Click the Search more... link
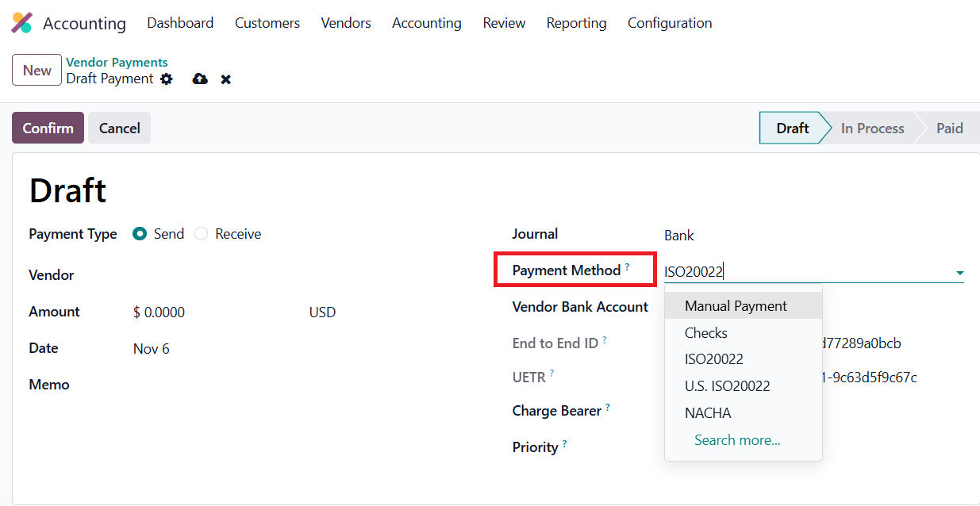The height and width of the screenshot is (506, 980). pos(737,440)
